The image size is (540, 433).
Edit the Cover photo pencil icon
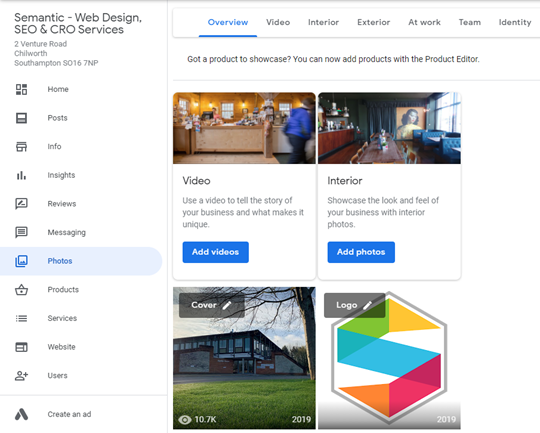(227, 305)
